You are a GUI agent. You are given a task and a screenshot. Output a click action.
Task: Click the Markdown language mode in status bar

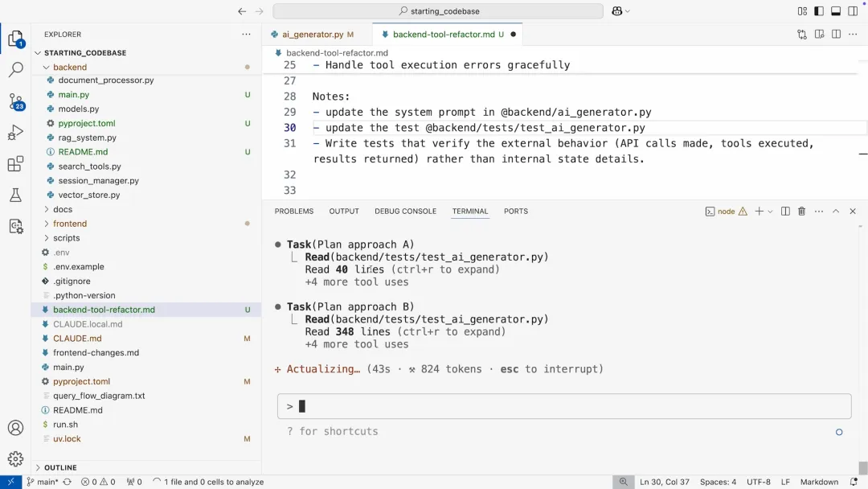click(819, 482)
